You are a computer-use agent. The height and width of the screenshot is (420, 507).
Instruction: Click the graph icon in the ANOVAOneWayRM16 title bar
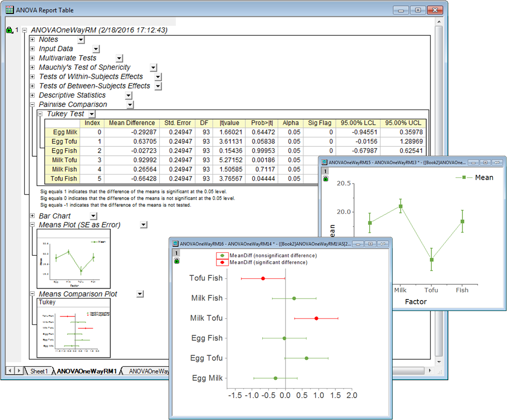[174, 243]
